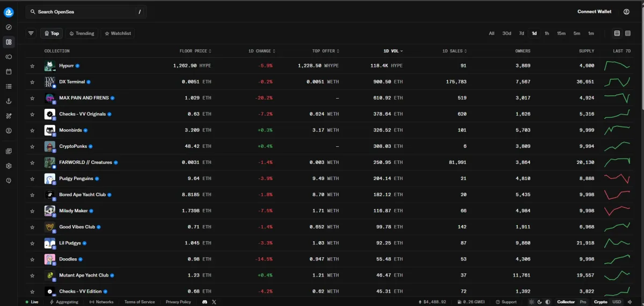The width and height of the screenshot is (644, 306).
Task: Open Terms of Service link
Action: (x=140, y=302)
